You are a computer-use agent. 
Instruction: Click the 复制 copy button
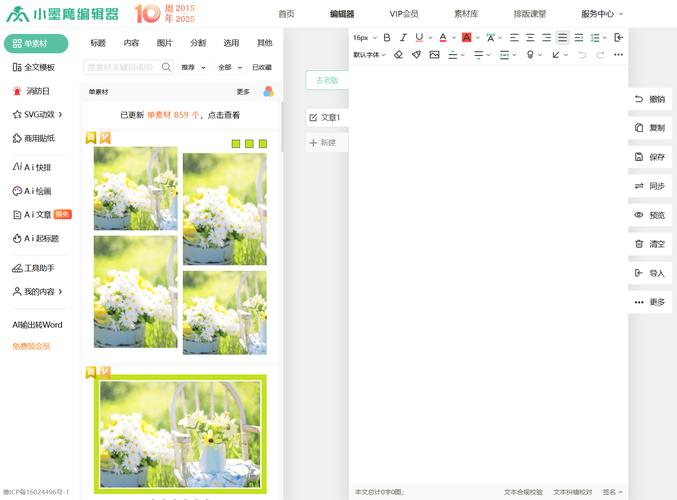(x=650, y=128)
